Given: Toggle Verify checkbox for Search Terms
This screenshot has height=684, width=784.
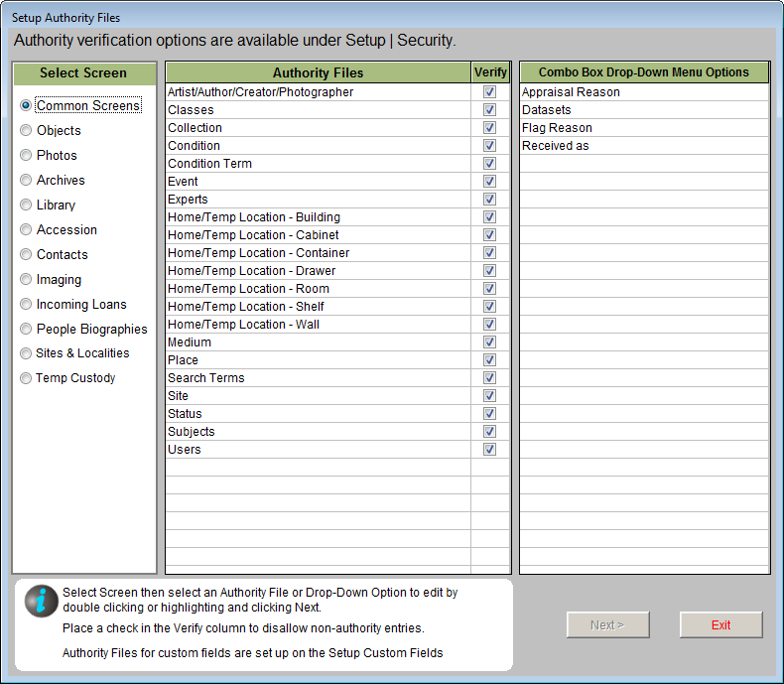Looking at the screenshot, I should click(489, 378).
